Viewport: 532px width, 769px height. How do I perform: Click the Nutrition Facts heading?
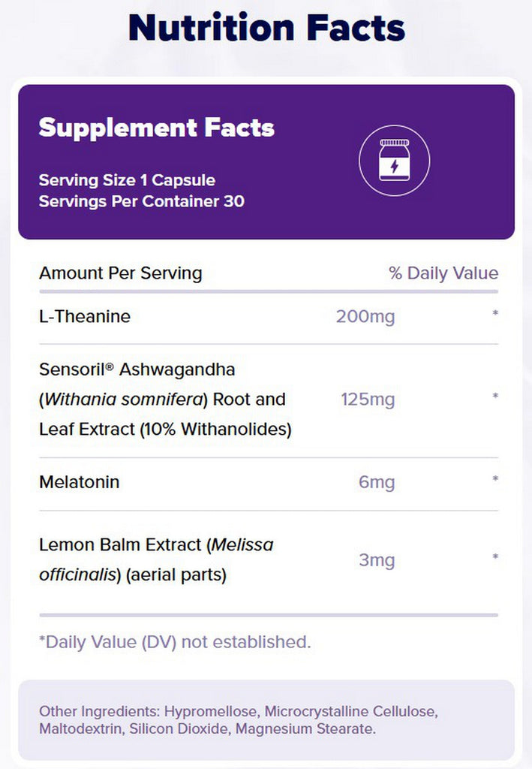[x=266, y=28]
